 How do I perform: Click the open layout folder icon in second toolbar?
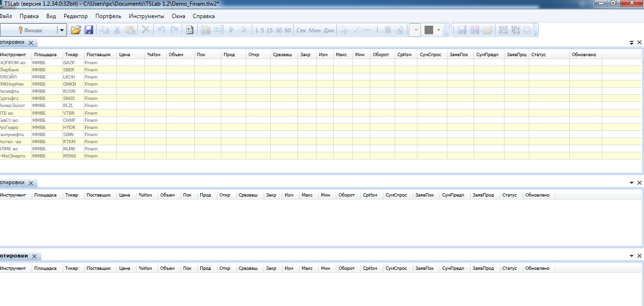pos(487,30)
